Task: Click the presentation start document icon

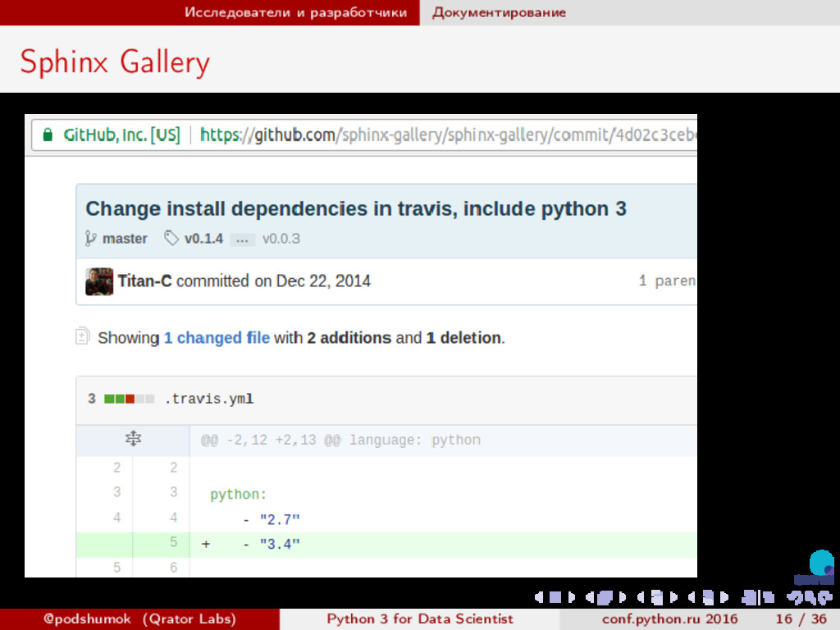Action: 750,597
